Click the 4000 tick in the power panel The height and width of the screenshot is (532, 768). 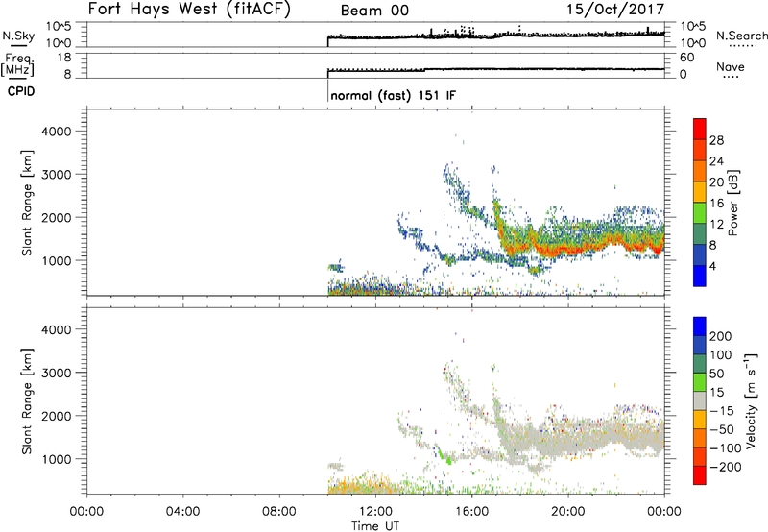(57, 132)
